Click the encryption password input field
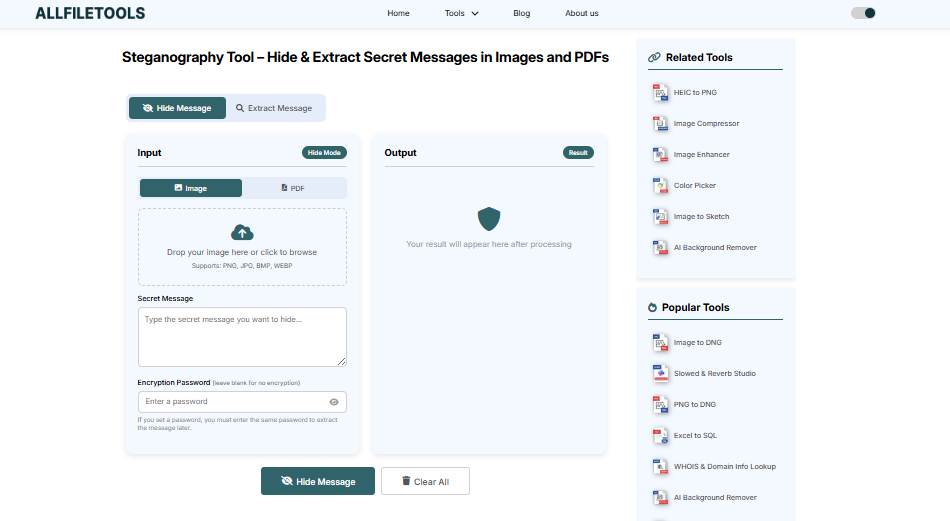950x521 pixels. click(232, 402)
